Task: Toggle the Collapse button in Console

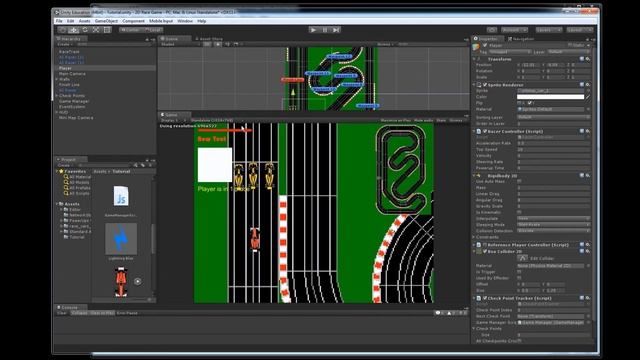Action: pyautogui.click(x=79, y=313)
